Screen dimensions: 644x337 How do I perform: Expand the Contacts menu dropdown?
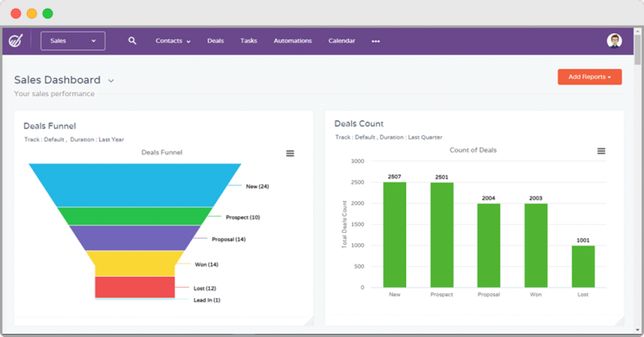(173, 41)
